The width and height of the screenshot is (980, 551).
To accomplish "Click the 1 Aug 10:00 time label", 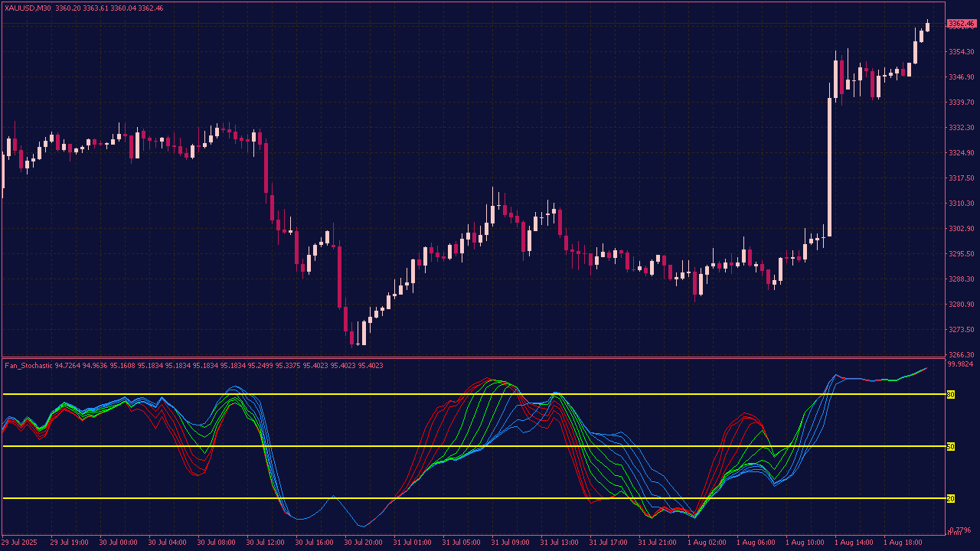I will [x=805, y=542].
